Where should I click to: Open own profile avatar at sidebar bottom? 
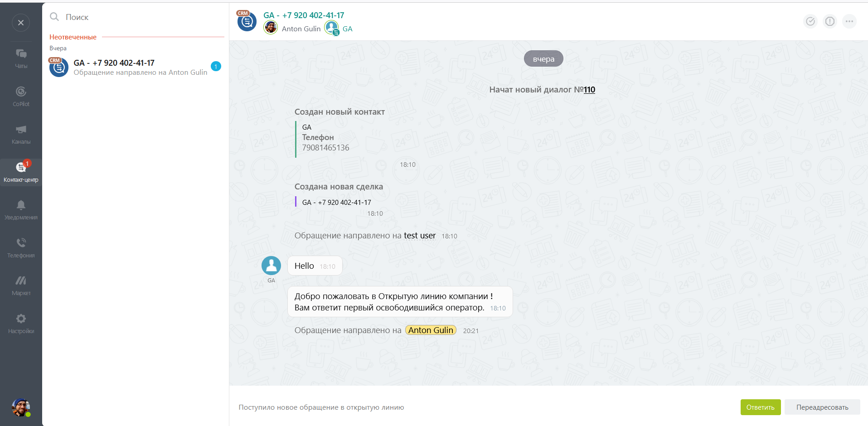pos(21,407)
